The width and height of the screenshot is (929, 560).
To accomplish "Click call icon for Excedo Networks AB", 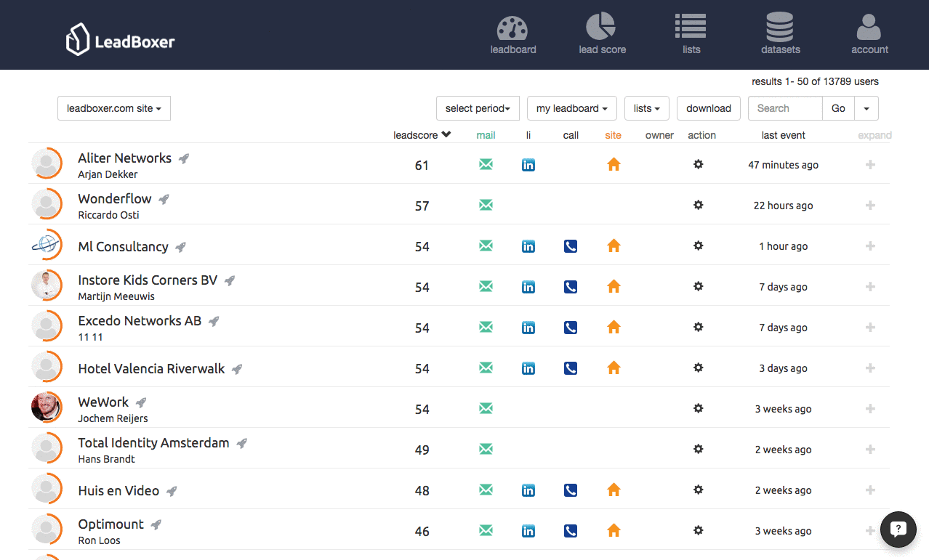I will point(571,328).
